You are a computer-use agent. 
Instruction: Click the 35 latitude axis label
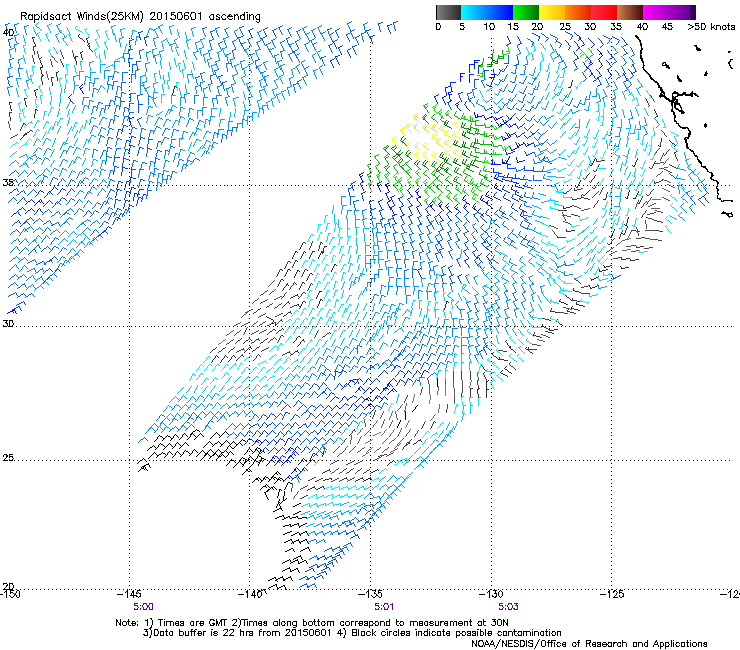click(8, 182)
